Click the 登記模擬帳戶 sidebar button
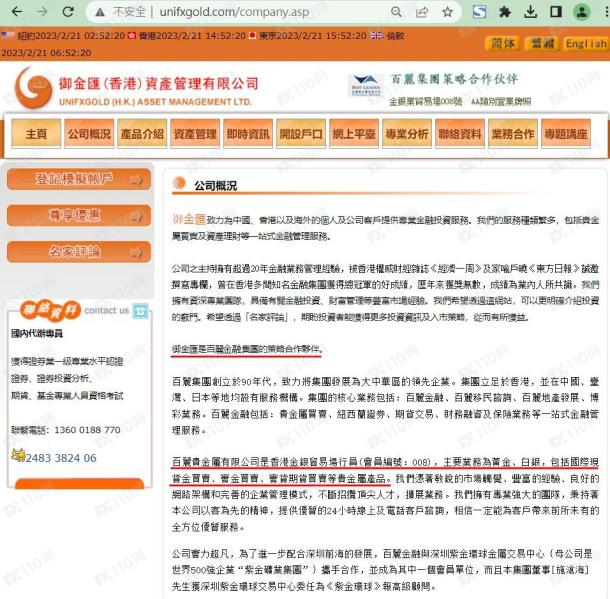 pyautogui.click(x=79, y=179)
